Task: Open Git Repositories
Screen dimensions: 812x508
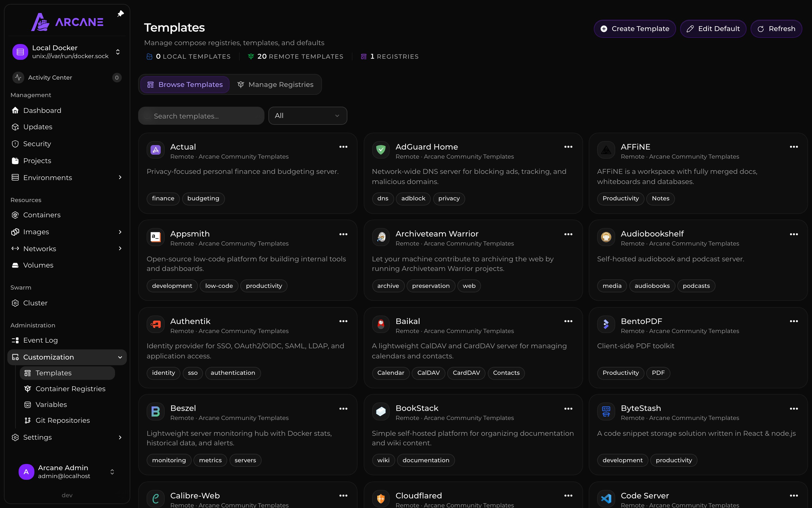Action: coord(67,420)
